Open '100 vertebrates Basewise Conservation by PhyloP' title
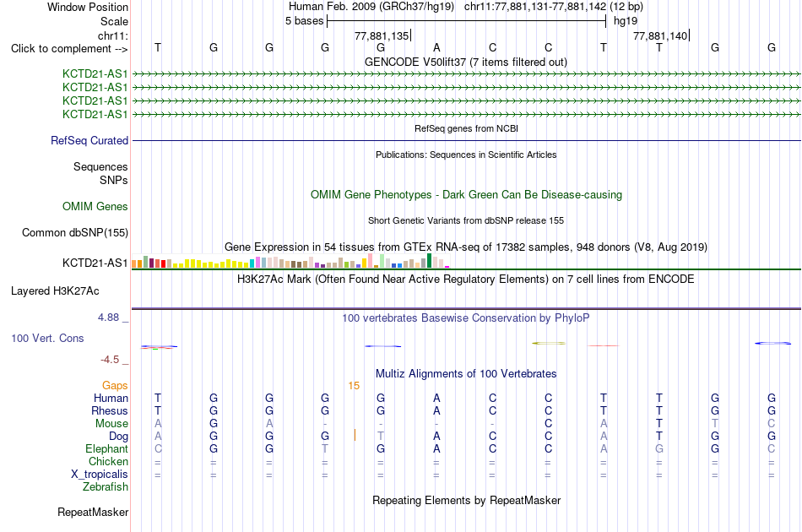This screenshot has height=532, width=802. click(465, 318)
